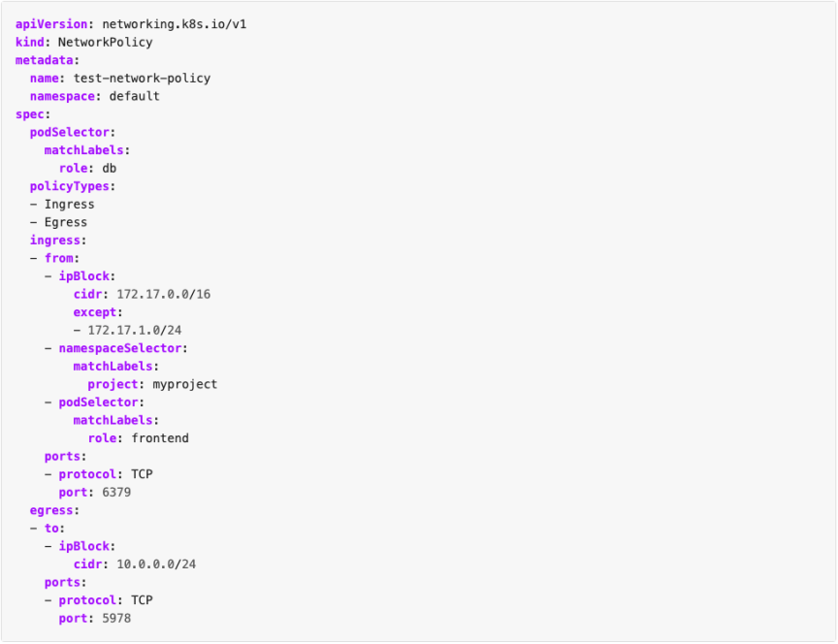Screen dimensions: 838x644
Task: Click the except key
Action: pyautogui.click(x=96, y=312)
